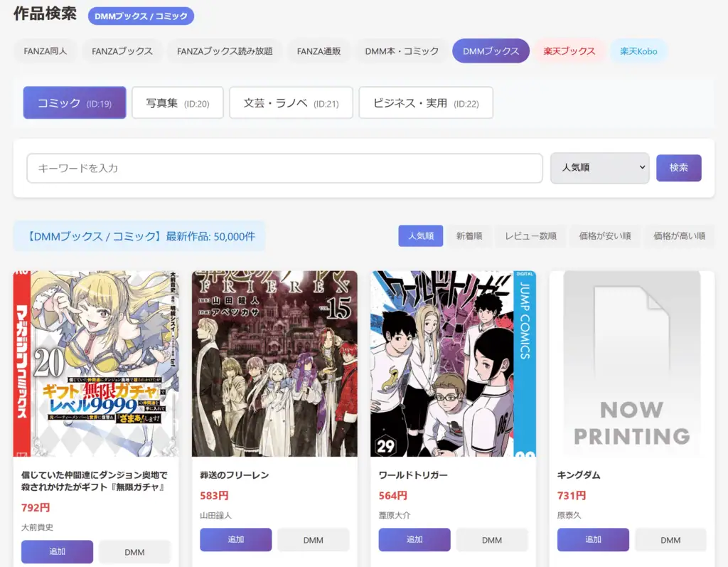728x567 pixels.
Task: Switch to the FANZAブックス tab
Action: pyautogui.click(x=122, y=51)
